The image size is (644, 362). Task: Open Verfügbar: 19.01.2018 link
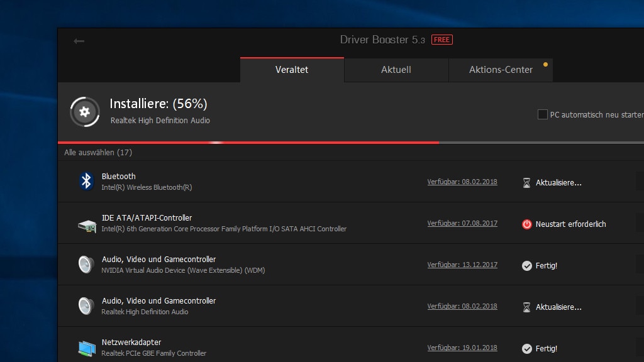point(462,348)
